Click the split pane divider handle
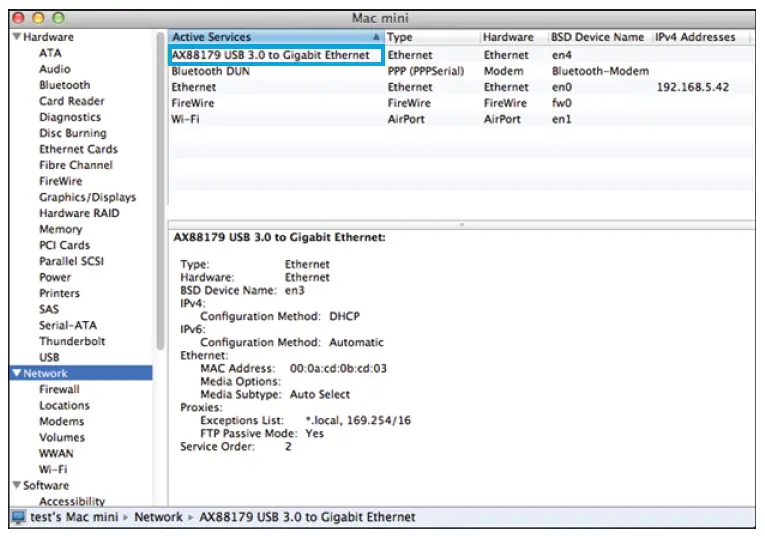The width and height of the screenshot is (765, 536). pyautogui.click(x=461, y=225)
